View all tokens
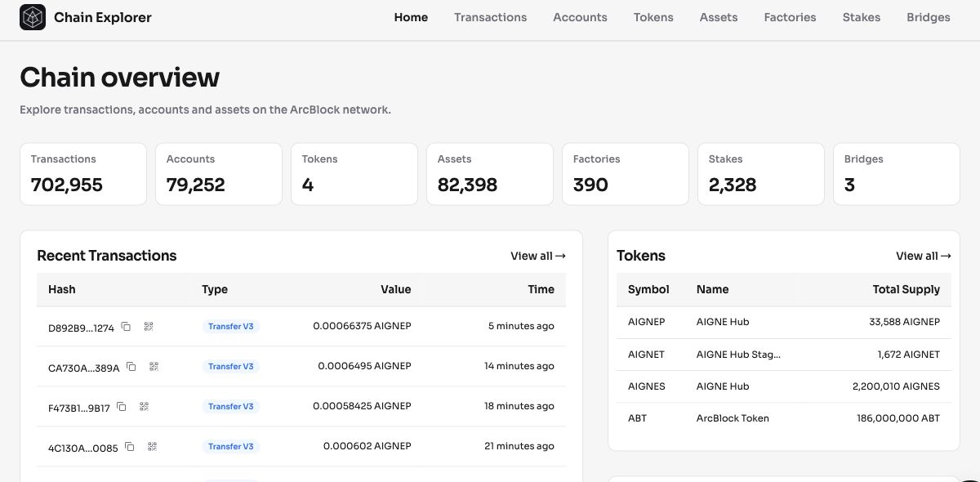Screen dimensions: 980x482 point(924,256)
